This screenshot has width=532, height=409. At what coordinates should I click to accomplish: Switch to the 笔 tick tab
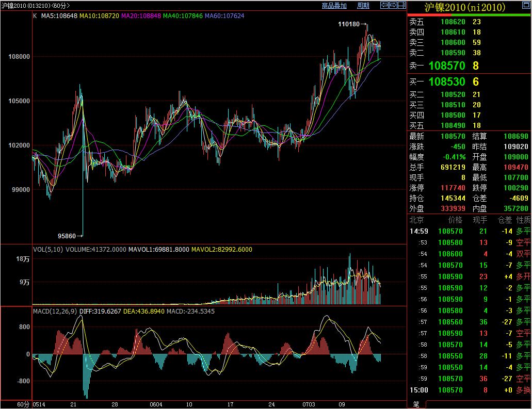coord(416,404)
